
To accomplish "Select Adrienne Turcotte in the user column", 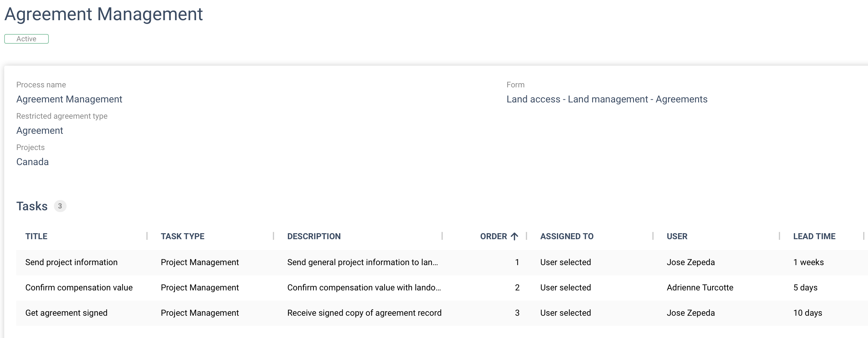I will coord(700,287).
